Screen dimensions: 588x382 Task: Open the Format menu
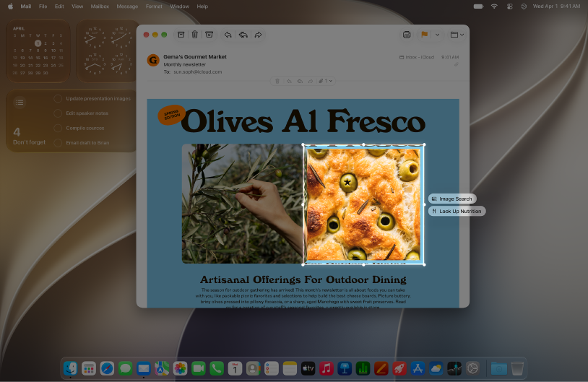pyautogui.click(x=154, y=6)
